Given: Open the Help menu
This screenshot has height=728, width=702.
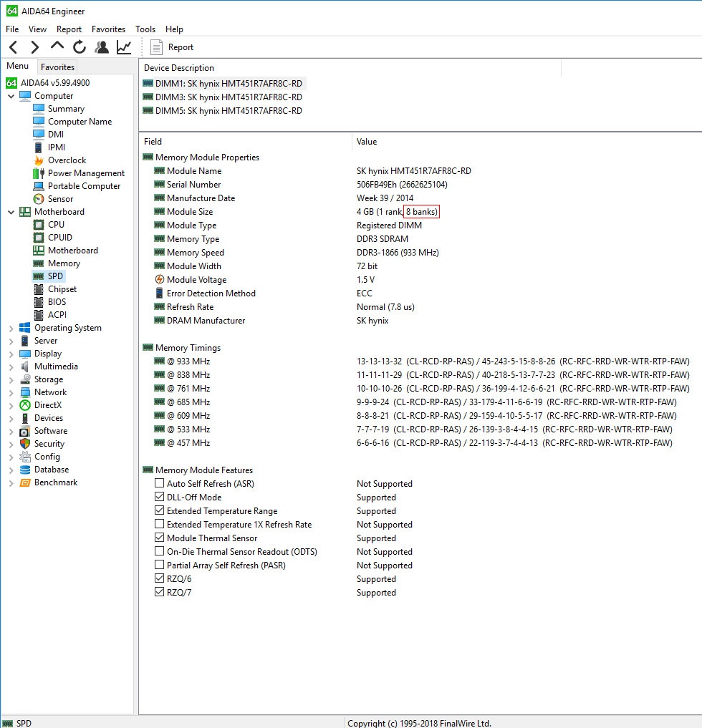Looking at the screenshot, I should pos(174,29).
